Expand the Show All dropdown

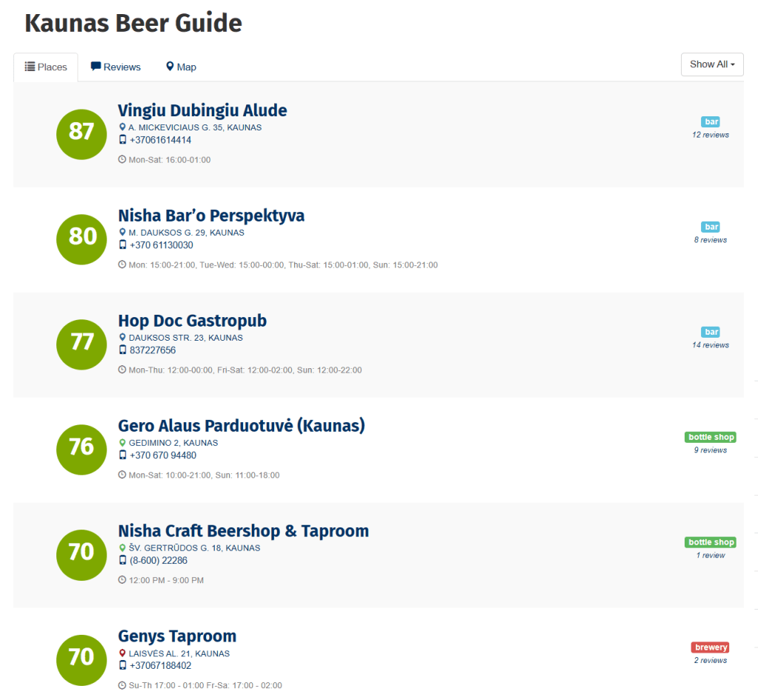click(712, 64)
